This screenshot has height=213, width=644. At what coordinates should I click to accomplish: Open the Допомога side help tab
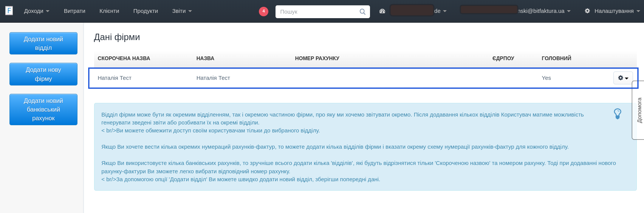tap(639, 110)
